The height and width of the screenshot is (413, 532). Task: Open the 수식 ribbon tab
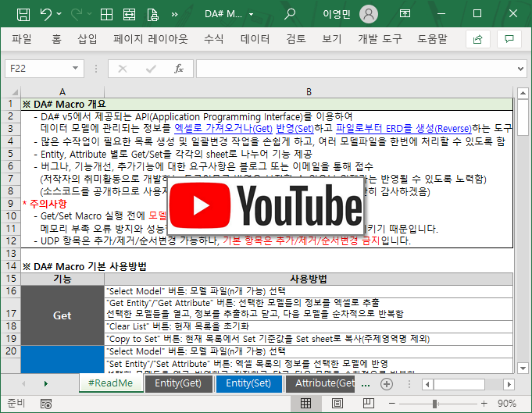[x=214, y=39]
